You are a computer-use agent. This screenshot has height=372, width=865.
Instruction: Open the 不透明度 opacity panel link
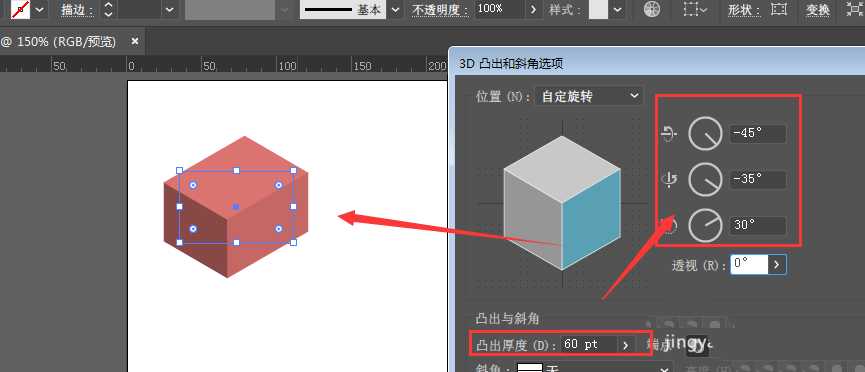coord(440,10)
